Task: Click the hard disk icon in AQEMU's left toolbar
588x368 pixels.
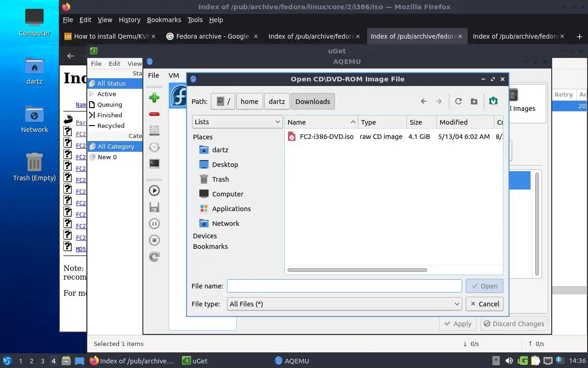Action: [154, 131]
